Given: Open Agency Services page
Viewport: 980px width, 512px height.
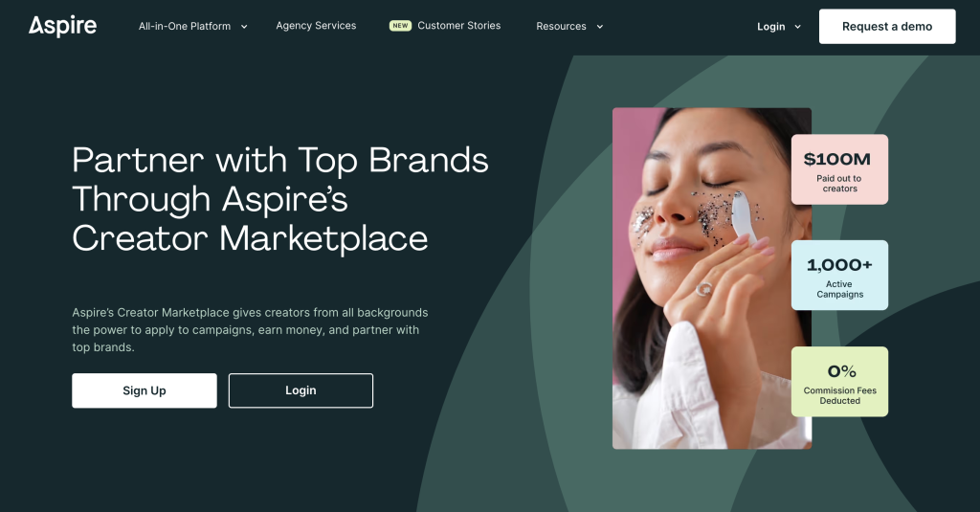Looking at the screenshot, I should coord(316,26).
